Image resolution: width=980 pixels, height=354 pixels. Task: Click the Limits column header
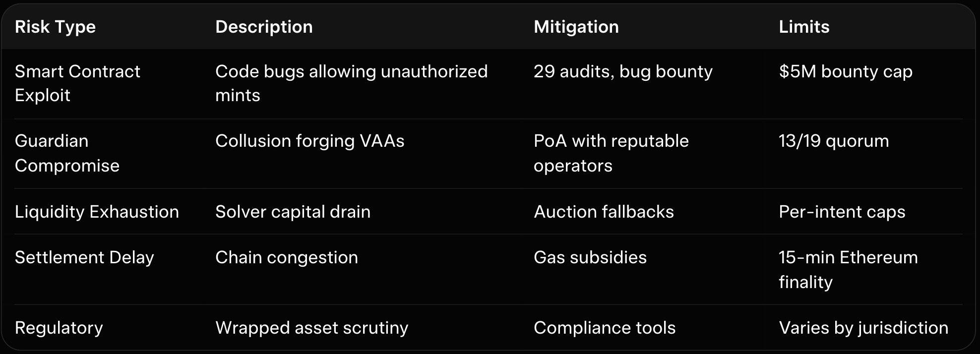pyautogui.click(x=804, y=27)
